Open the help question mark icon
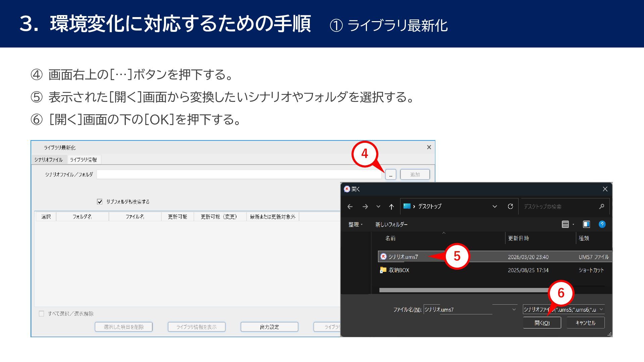 [602, 224]
